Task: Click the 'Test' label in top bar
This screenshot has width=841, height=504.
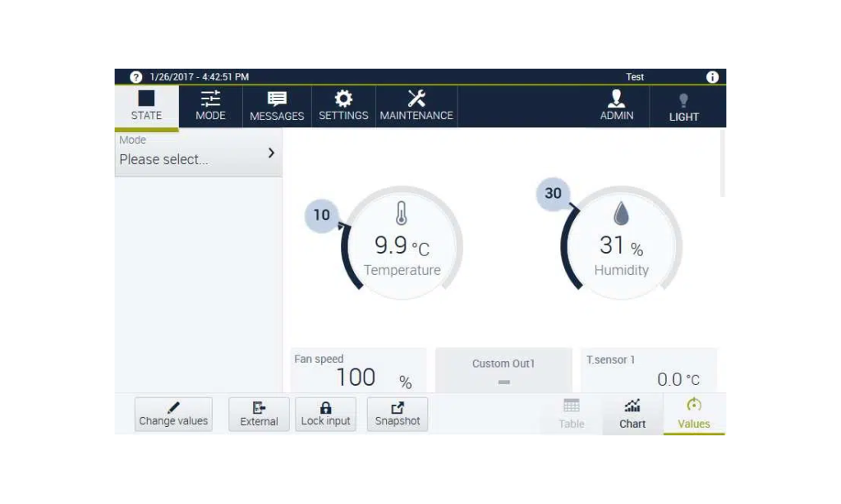Action: tap(635, 76)
